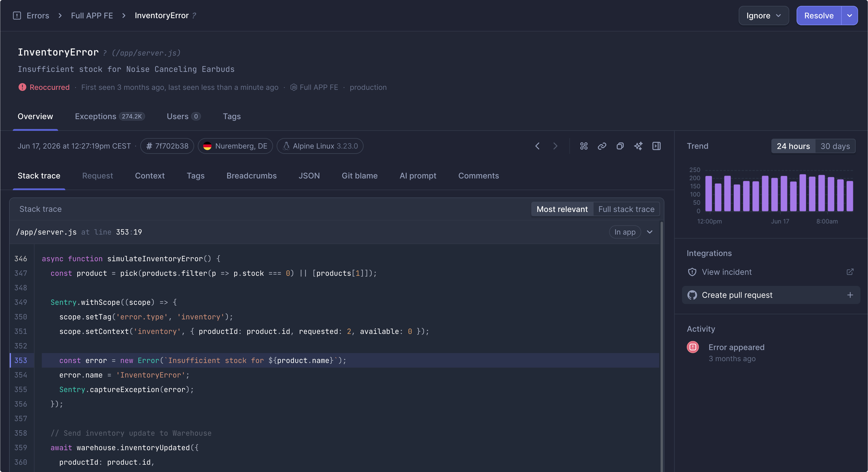The image size is (868, 472).
Task: Select the Context tab
Action: click(x=150, y=176)
